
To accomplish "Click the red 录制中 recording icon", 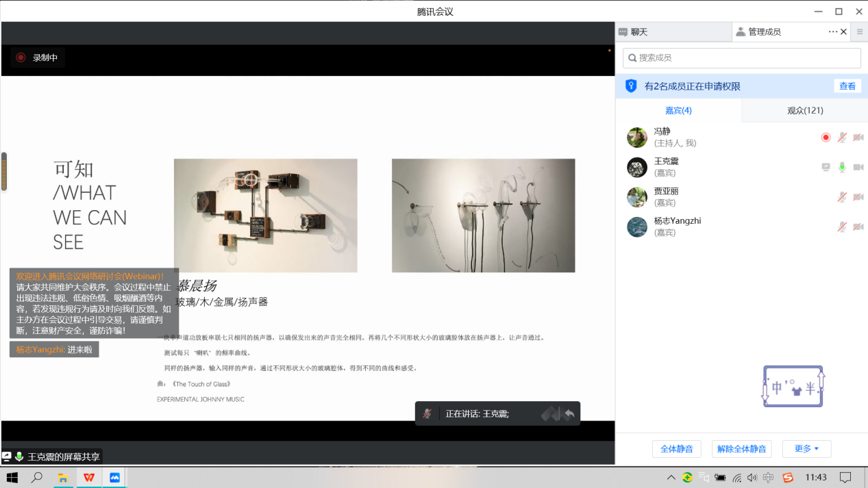I will point(21,57).
